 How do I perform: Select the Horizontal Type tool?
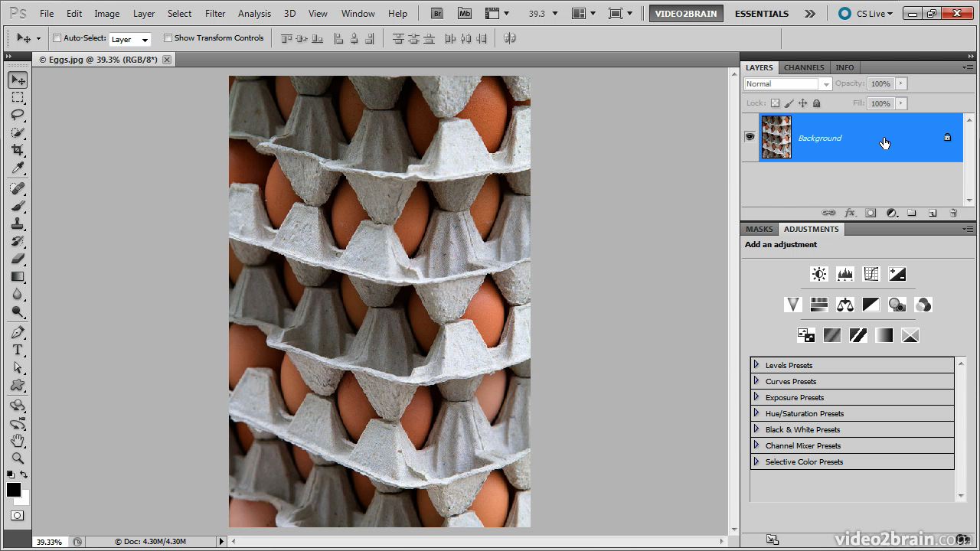[18, 350]
